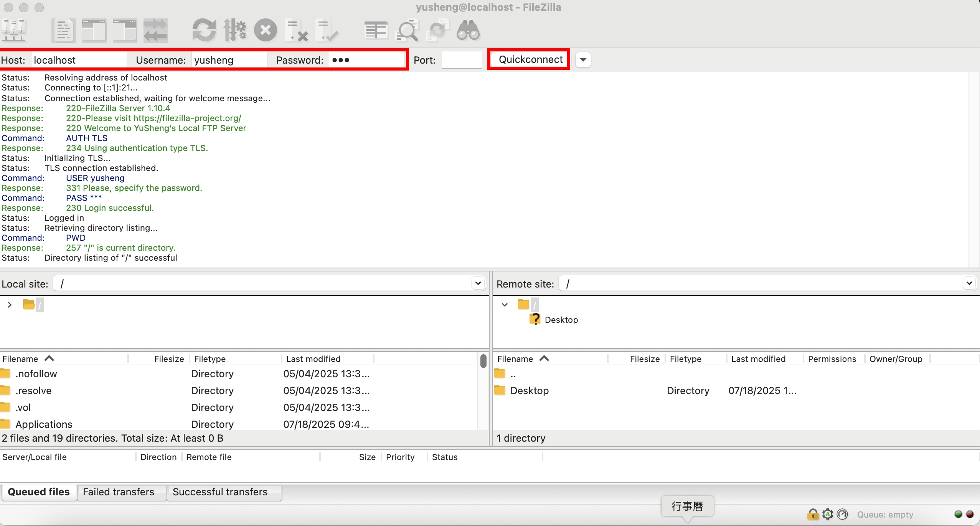Click the message log scrollbar
The height and width of the screenshot is (526, 980).
coord(974,169)
